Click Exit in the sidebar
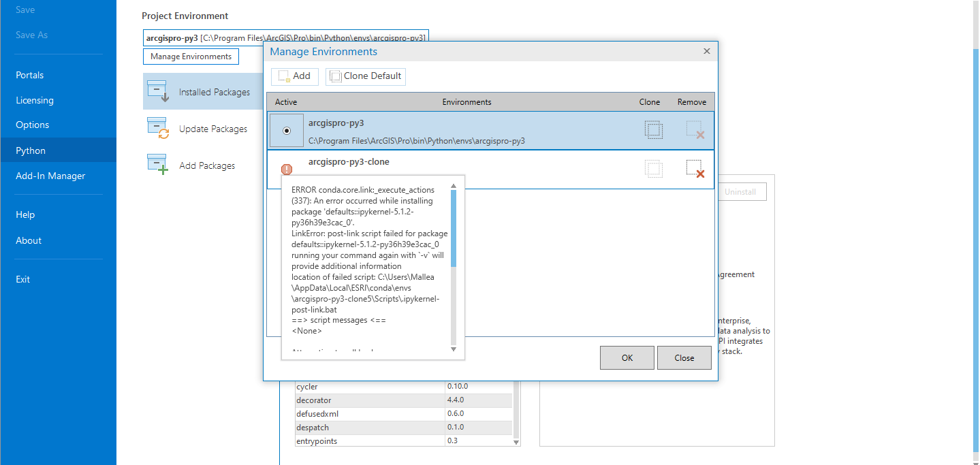 point(23,279)
